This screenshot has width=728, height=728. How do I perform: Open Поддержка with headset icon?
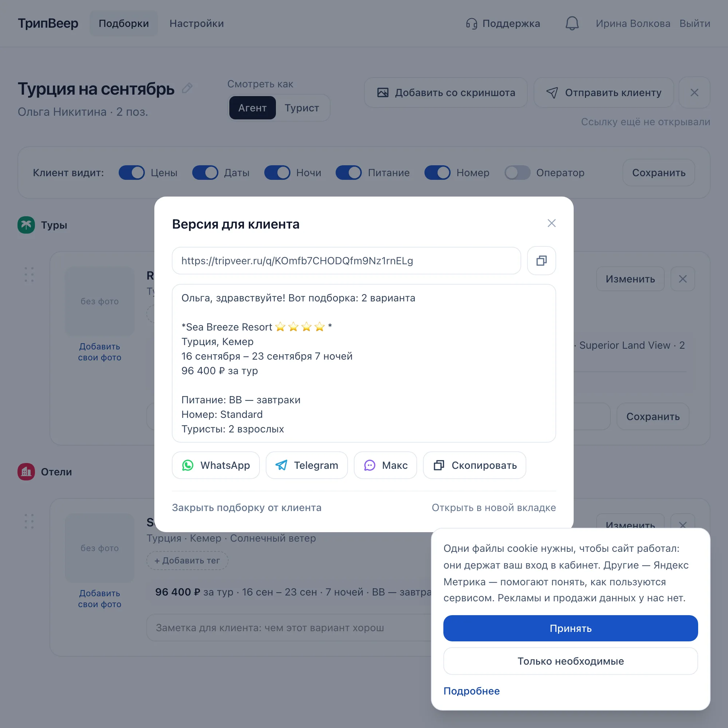tap(503, 23)
